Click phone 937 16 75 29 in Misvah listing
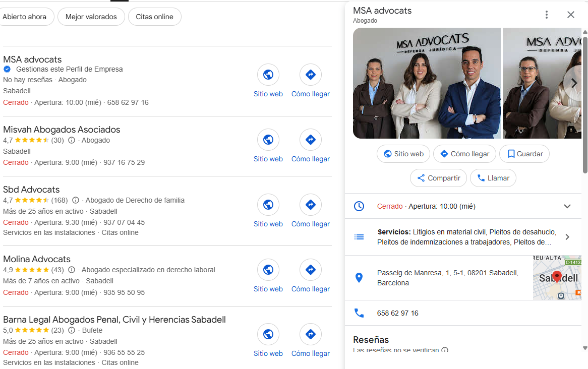588x369 pixels. (124, 162)
